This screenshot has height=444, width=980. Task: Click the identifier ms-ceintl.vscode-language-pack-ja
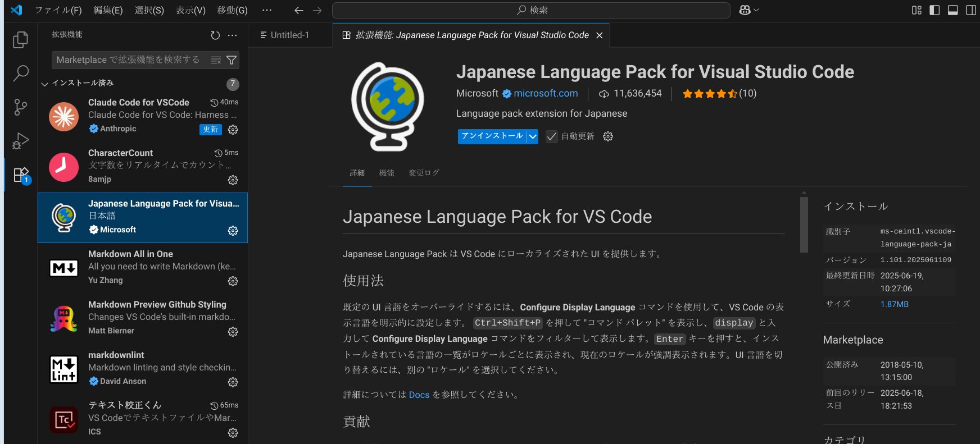917,237
